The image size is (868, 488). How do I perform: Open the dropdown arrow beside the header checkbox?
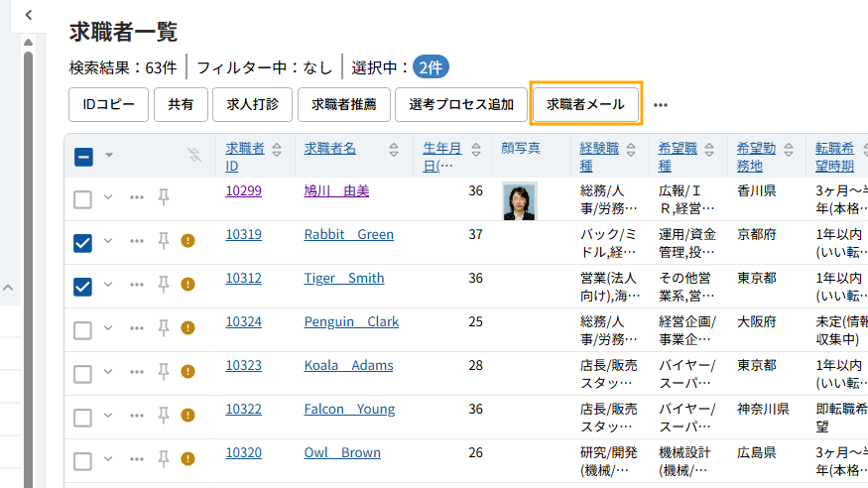point(109,155)
